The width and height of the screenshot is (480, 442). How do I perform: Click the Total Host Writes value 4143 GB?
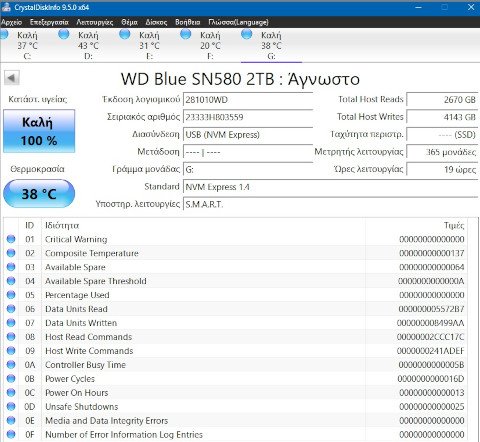point(442,117)
